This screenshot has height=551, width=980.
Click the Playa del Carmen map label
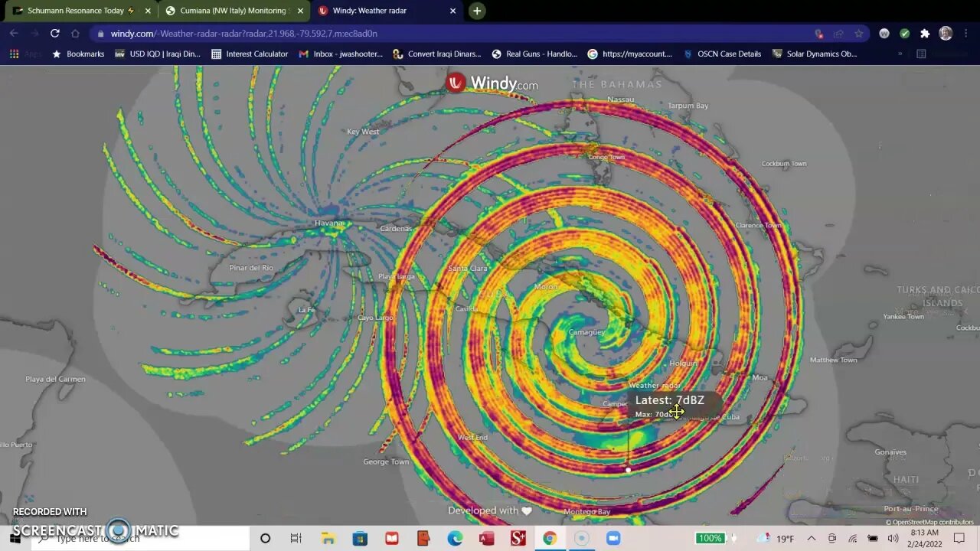click(55, 379)
